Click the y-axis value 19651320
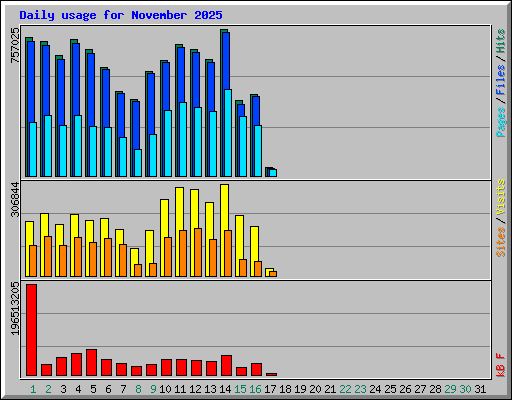This screenshot has height=400, width=512. [15, 308]
